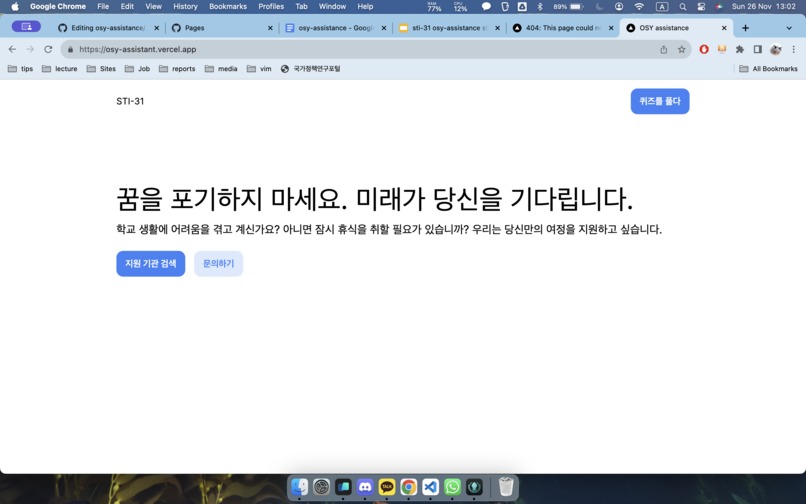
Task: Open Visual Studio Code from the Dock
Action: [431, 486]
